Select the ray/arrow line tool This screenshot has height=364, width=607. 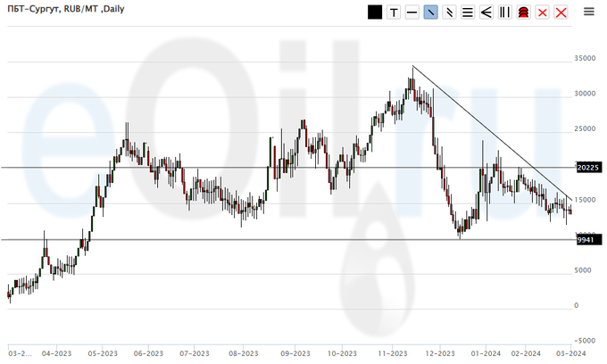[x=449, y=12]
